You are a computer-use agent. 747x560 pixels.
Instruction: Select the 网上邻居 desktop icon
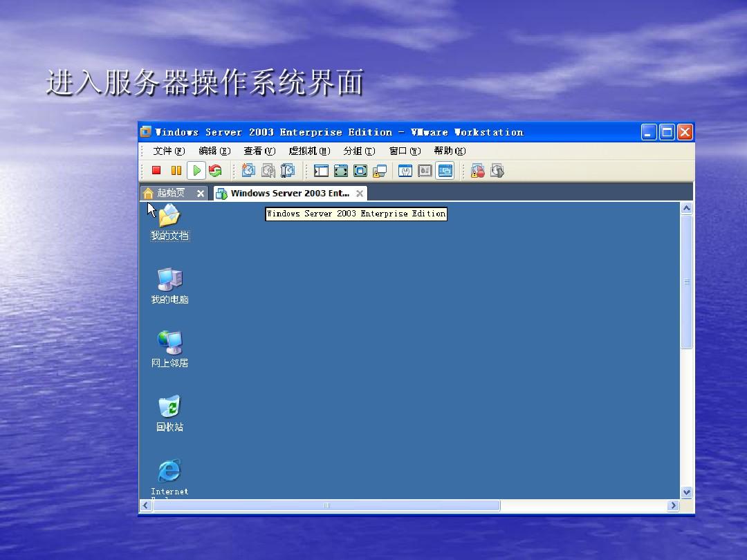169,350
